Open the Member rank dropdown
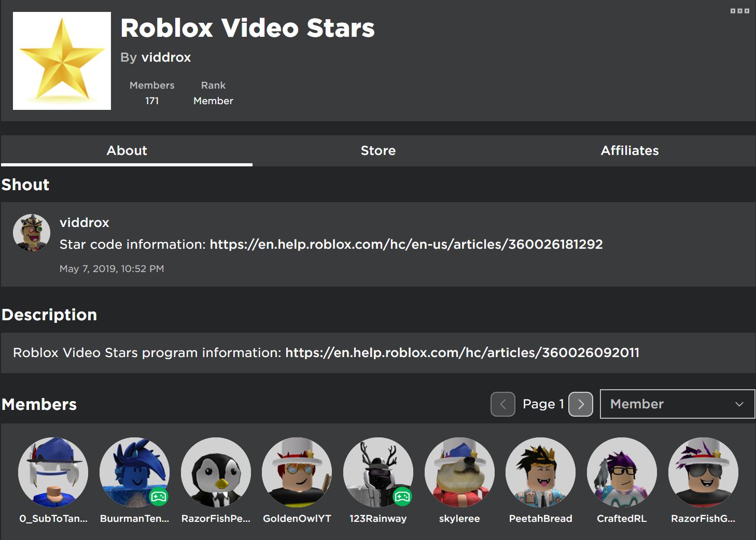 677,404
